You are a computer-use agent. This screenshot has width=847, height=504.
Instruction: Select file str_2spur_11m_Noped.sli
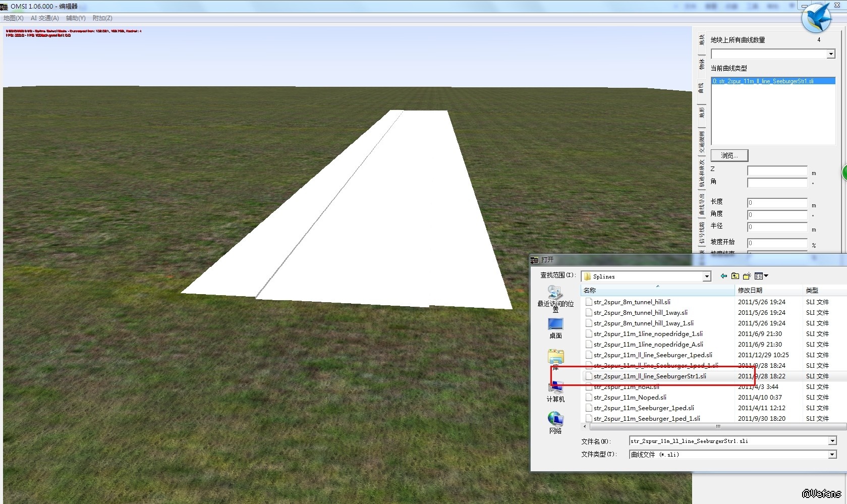[x=630, y=398]
